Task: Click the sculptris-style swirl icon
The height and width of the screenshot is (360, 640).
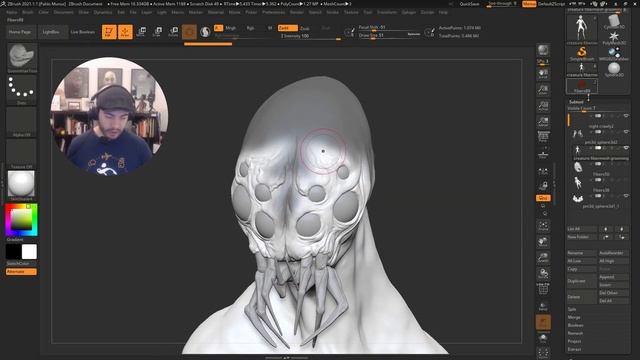Action: (x=205, y=31)
